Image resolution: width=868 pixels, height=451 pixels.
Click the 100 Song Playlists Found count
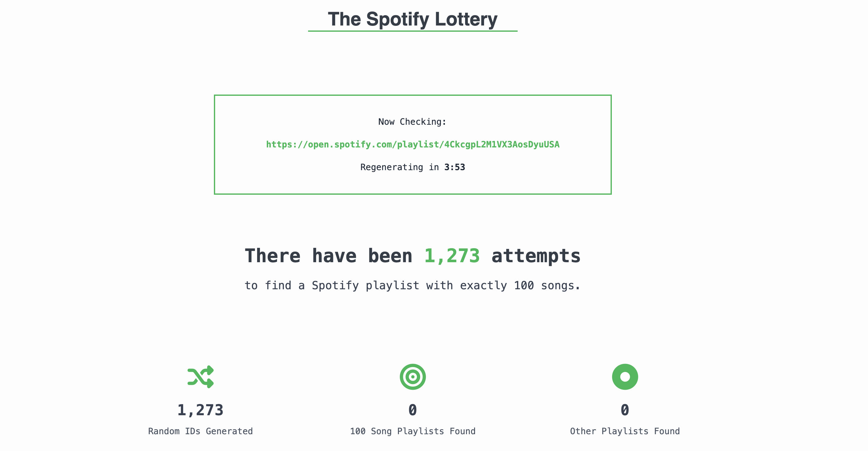413,409
